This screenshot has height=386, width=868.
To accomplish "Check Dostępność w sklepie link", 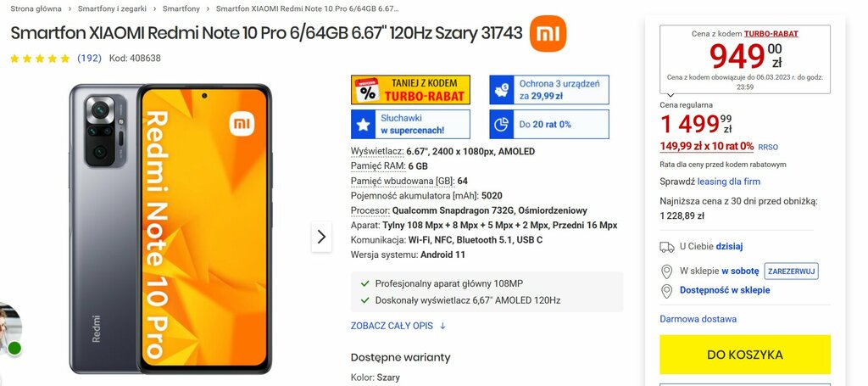I will point(725,290).
